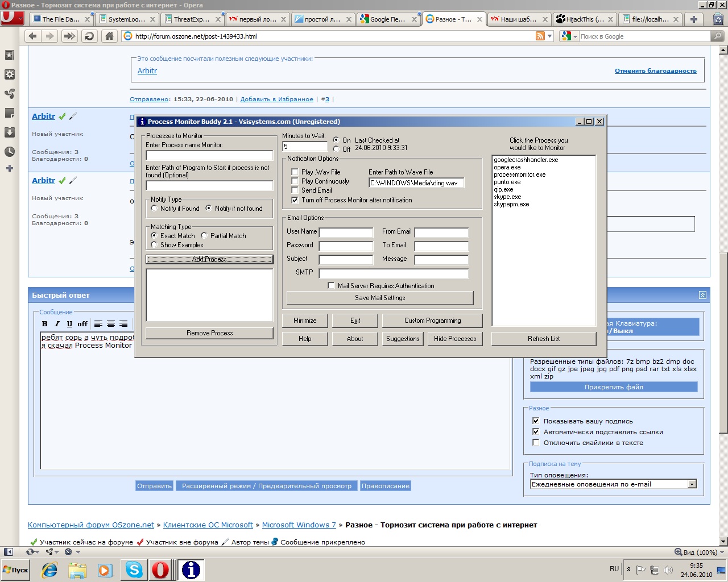Open the RSS feed icon in address bar
This screenshot has width=728, height=582.
(x=540, y=36)
